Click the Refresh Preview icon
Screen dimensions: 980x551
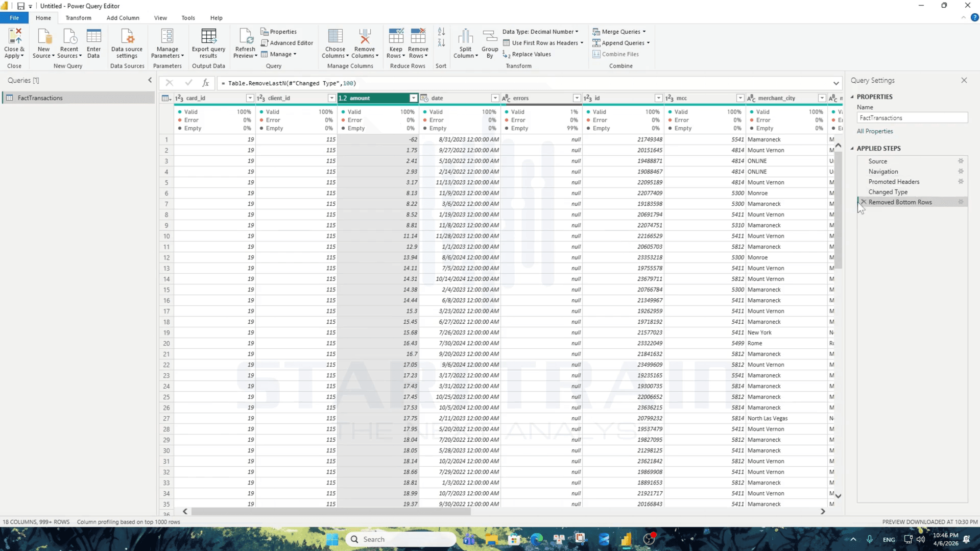pos(245,36)
